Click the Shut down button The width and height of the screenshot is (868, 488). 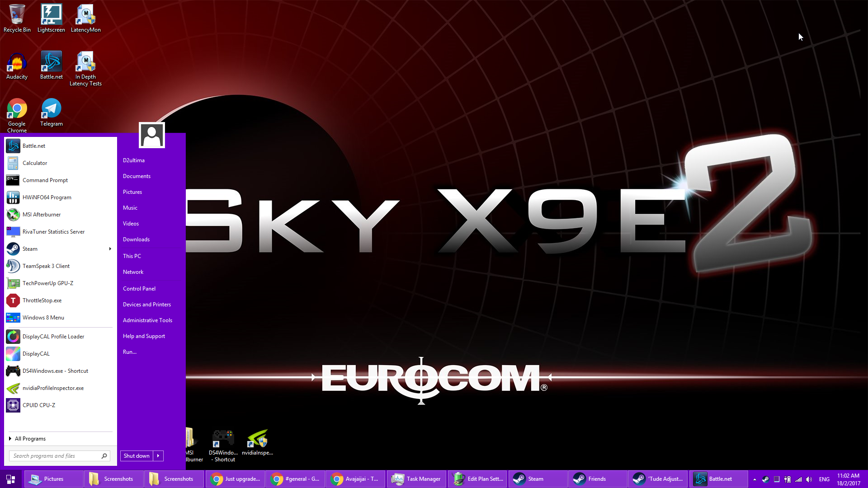tap(137, 456)
